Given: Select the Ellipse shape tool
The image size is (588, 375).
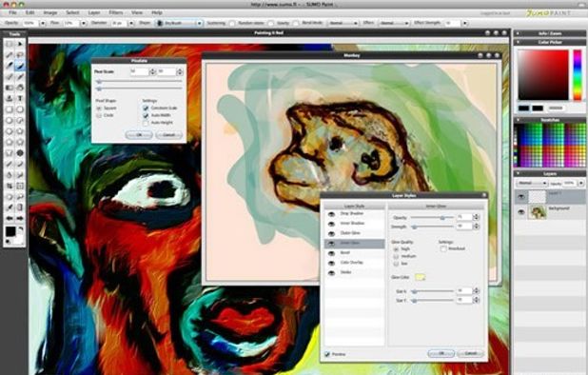Looking at the screenshot, I should [20, 109].
